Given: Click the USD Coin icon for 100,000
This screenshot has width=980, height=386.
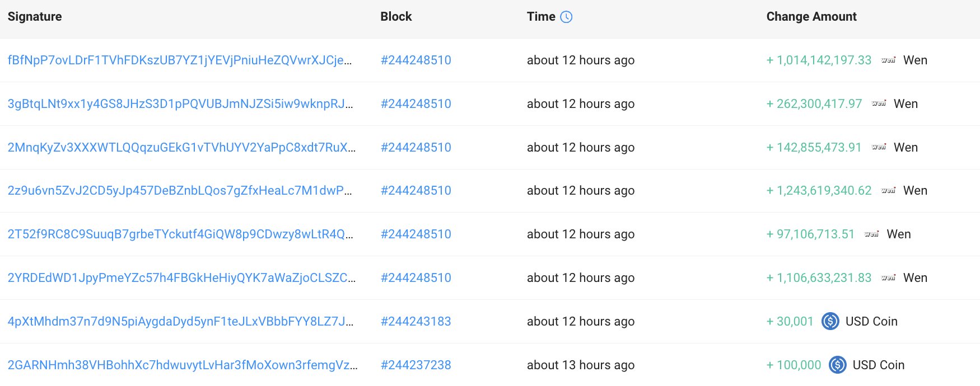Looking at the screenshot, I should pyautogui.click(x=837, y=365).
